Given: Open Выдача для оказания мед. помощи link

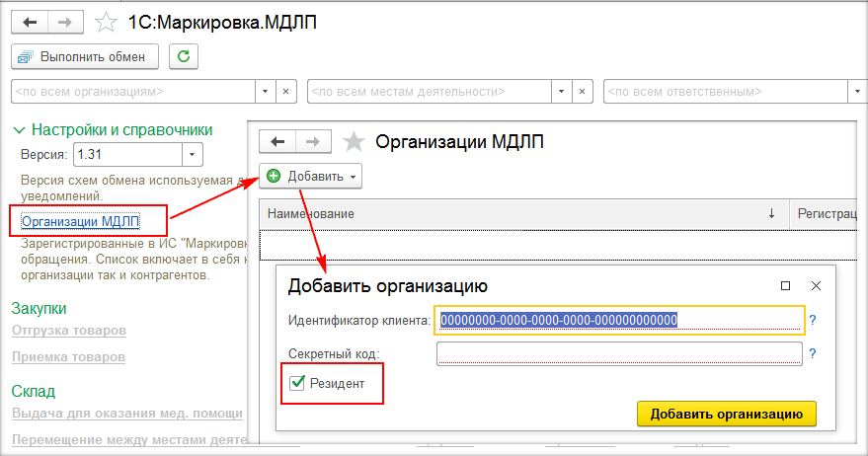Looking at the screenshot, I should pyautogui.click(x=127, y=414).
